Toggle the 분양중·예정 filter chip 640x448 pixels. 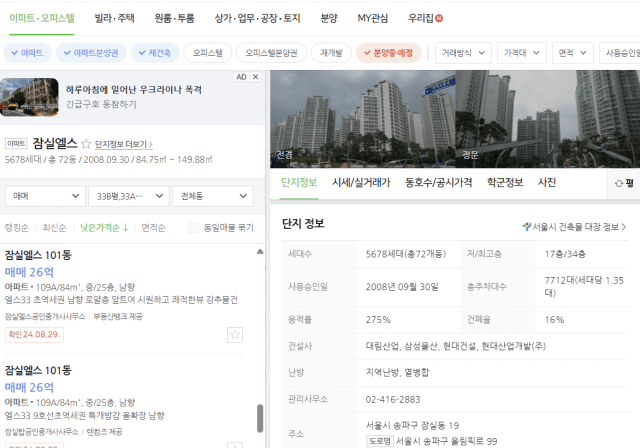pos(389,53)
